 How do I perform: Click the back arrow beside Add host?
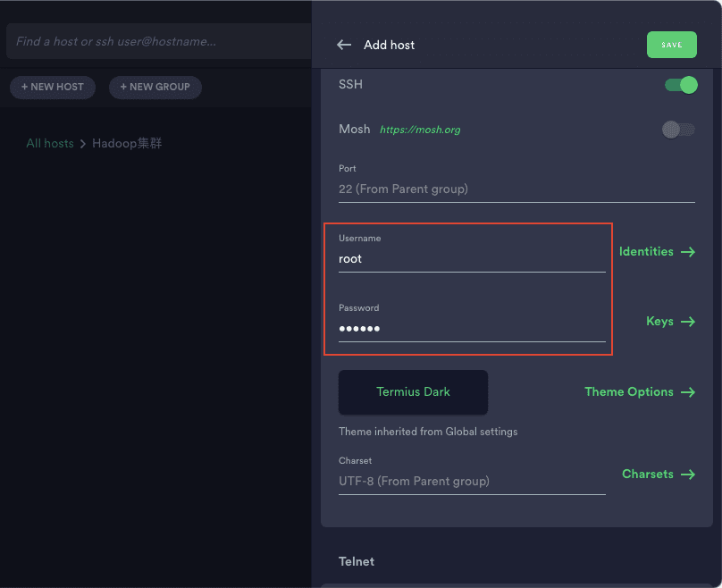click(344, 45)
